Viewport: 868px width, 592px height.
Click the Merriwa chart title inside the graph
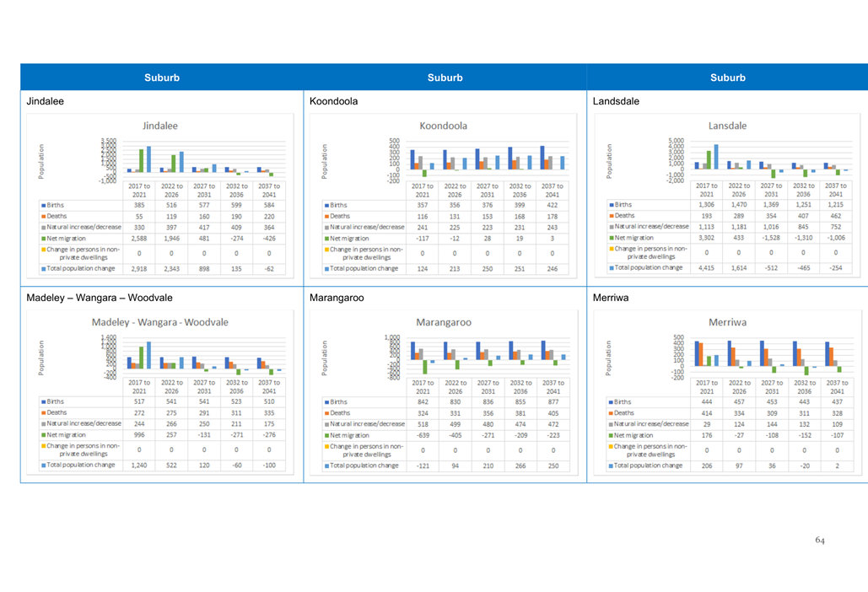pos(726,322)
